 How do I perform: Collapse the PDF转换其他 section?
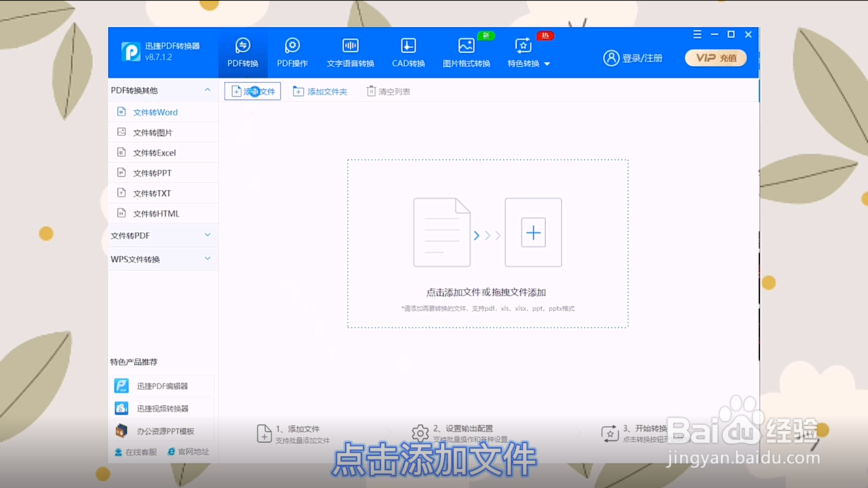click(208, 90)
